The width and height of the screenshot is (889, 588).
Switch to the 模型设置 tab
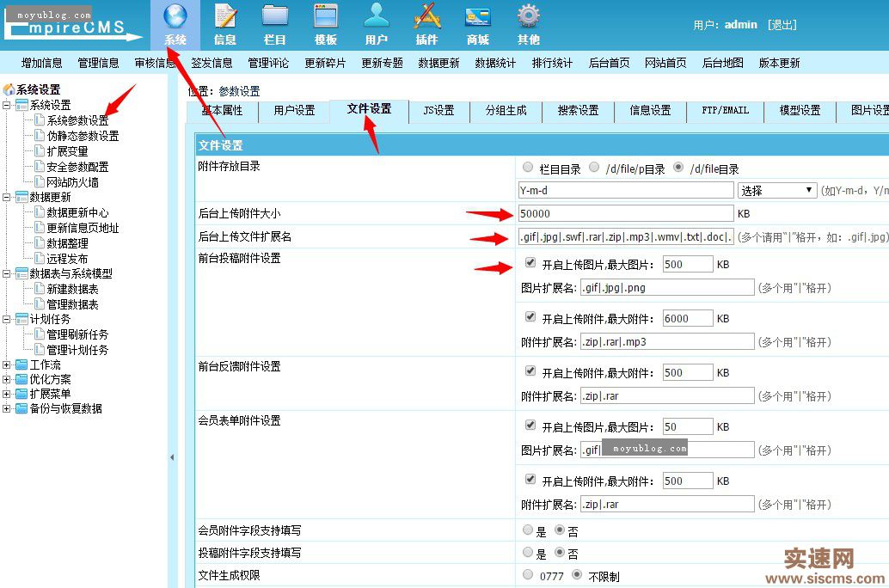800,111
